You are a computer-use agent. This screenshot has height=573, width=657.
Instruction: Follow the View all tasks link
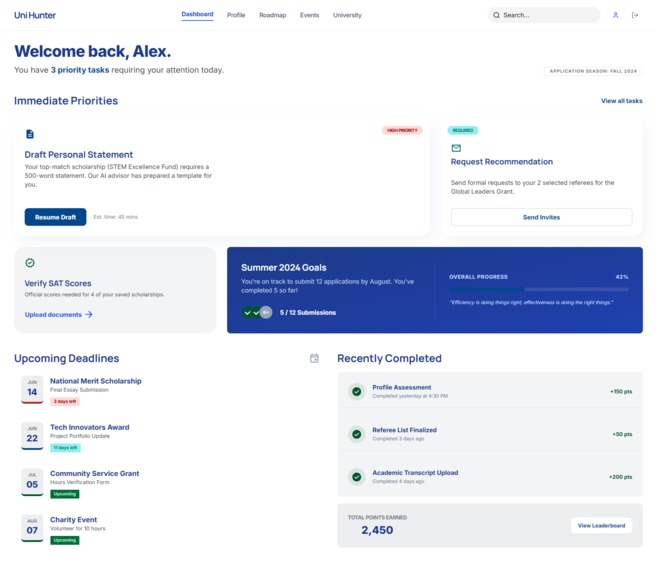(621, 101)
